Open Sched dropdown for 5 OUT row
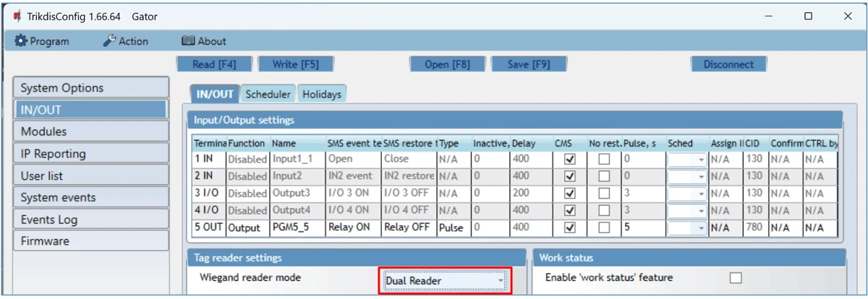 pyautogui.click(x=701, y=227)
